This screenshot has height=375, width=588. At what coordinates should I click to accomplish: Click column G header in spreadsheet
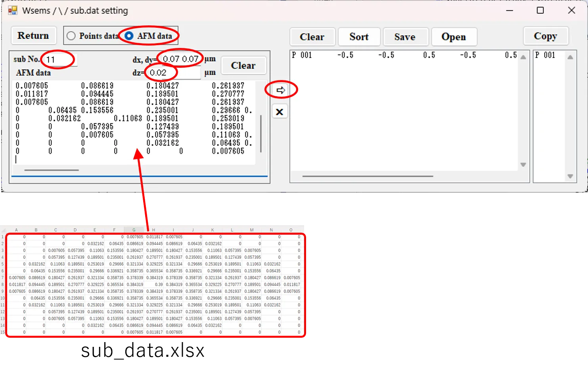134,230
